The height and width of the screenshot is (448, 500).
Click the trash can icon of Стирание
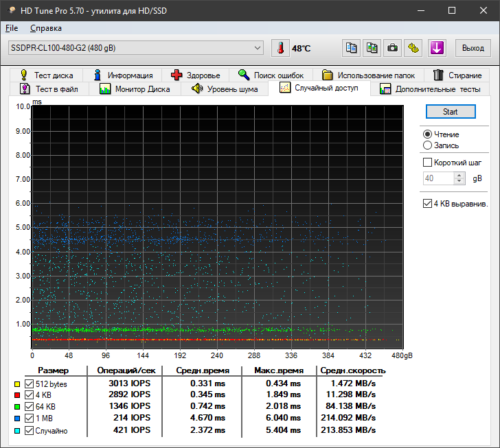(x=438, y=75)
